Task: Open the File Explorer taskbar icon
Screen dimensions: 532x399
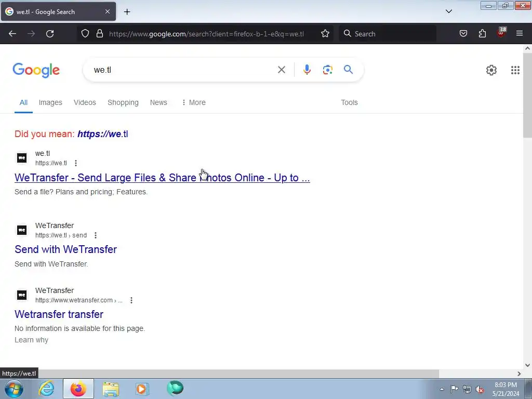Action: tap(111, 389)
